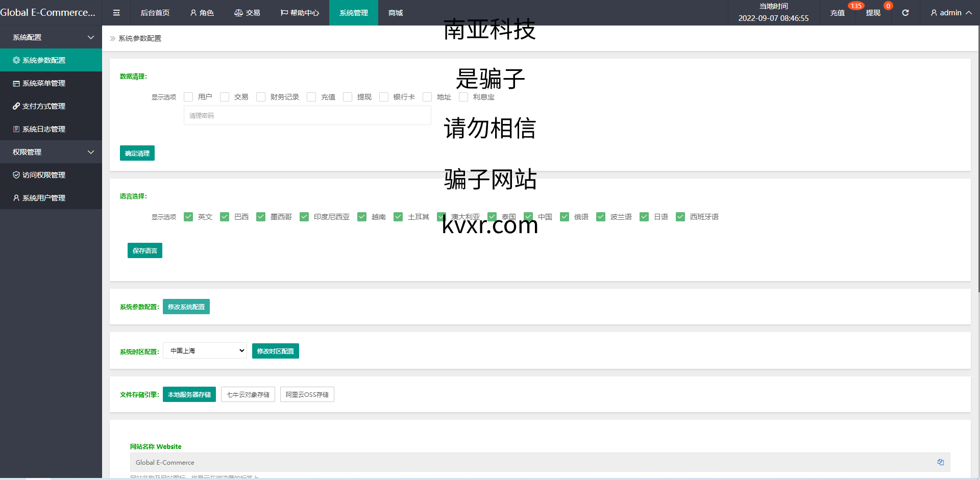The image size is (980, 480).
Task: Open 系统用户管理 in the sidebar
Action: 51,198
